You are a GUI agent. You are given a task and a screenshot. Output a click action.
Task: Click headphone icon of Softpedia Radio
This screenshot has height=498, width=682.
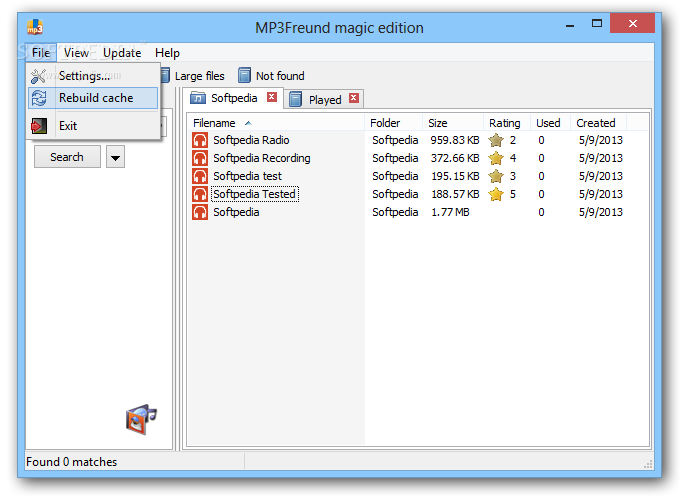[200, 140]
